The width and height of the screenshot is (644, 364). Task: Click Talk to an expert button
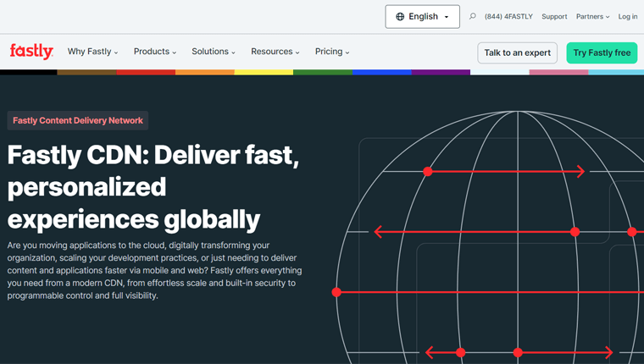tap(517, 53)
